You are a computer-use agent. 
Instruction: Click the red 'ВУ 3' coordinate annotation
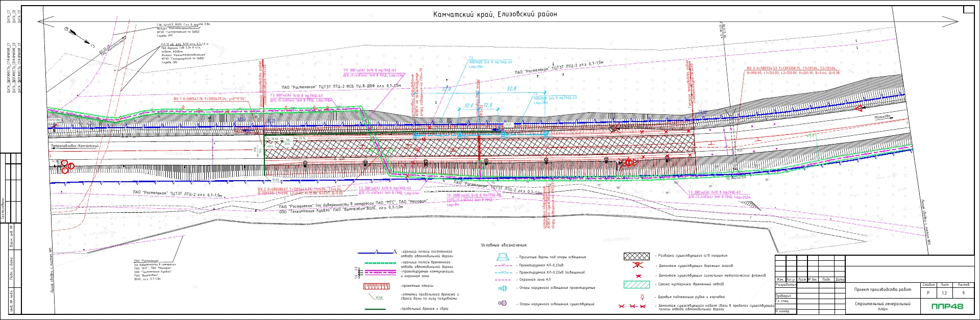[x=794, y=70]
